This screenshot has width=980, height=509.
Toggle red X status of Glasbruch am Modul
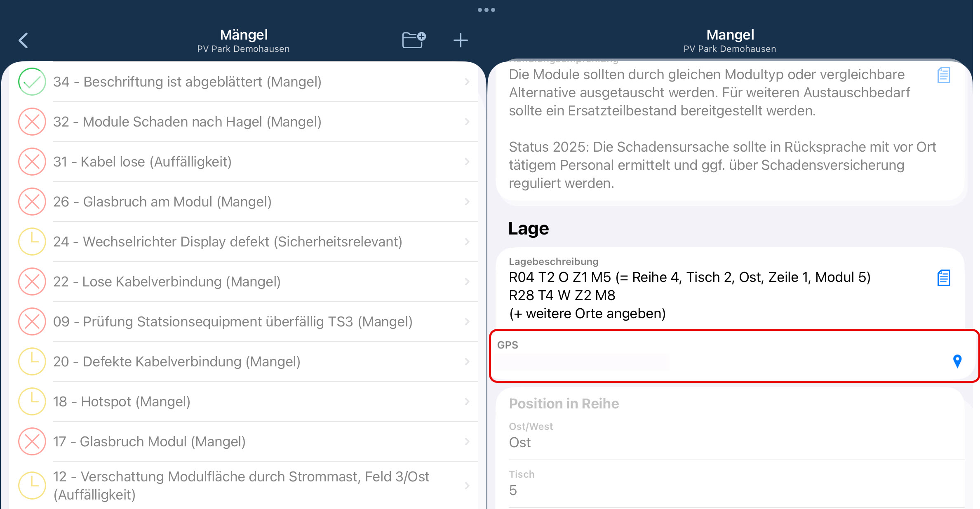coord(32,202)
